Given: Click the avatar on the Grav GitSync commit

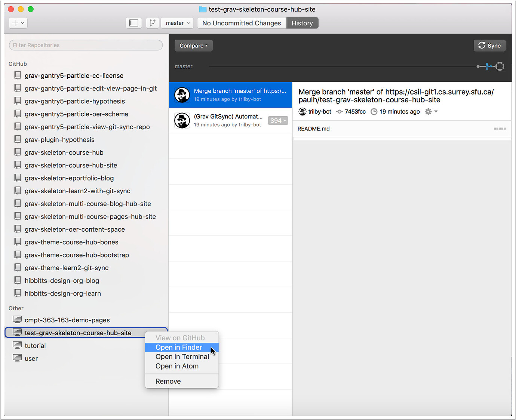Looking at the screenshot, I should coord(182,120).
